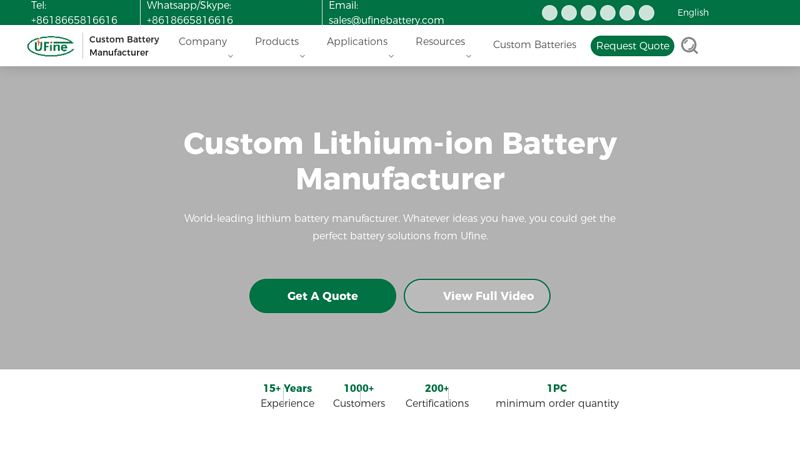Viewport: 800px width, 450px height.
Task: Click the Tel phone number link
Action: coord(74,20)
